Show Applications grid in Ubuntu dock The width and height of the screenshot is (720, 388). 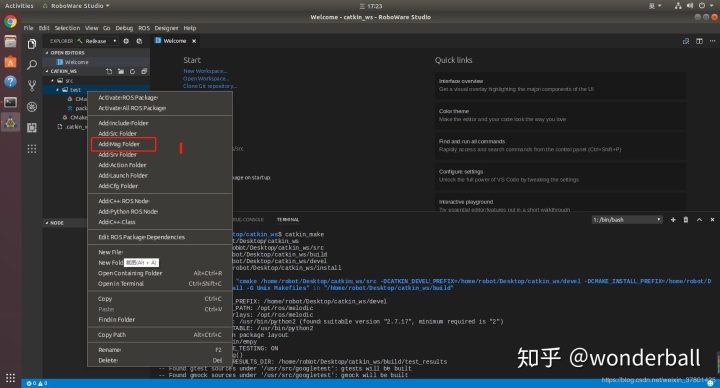pyautogui.click(x=10, y=378)
